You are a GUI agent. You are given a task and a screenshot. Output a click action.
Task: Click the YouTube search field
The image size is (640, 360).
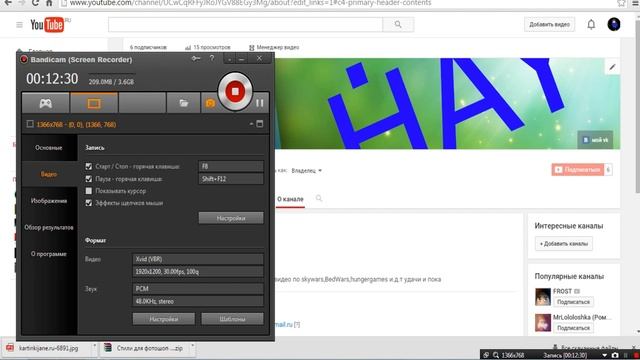coord(245,24)
